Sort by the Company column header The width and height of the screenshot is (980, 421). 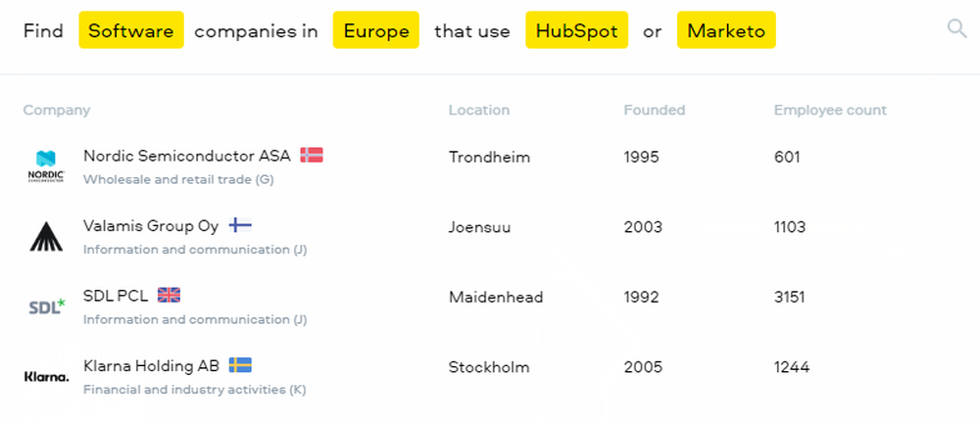tap(57, 110)
